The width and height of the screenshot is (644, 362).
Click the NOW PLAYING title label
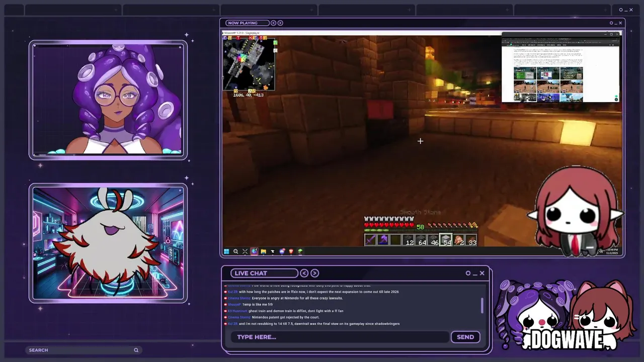coord(247,23)
